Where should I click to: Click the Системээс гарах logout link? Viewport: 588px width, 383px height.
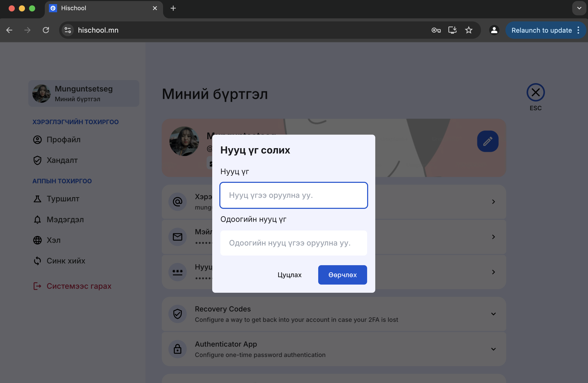pyautogui.click(x=79, y=286)
